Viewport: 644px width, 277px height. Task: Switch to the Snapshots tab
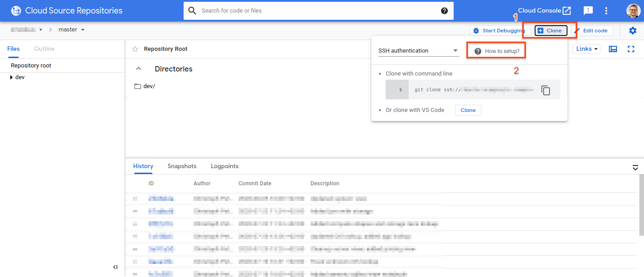(182, 166)
